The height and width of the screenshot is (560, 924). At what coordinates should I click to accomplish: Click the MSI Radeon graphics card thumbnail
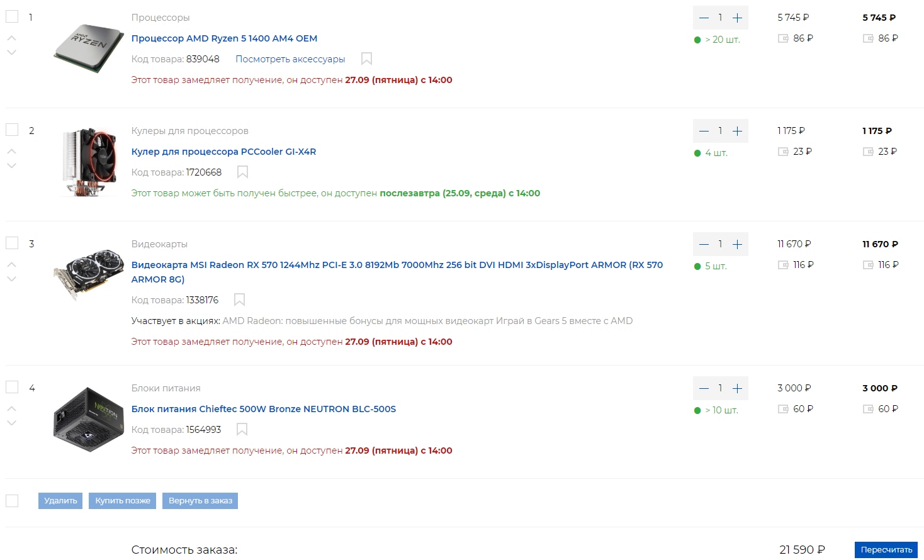(89, 274)
